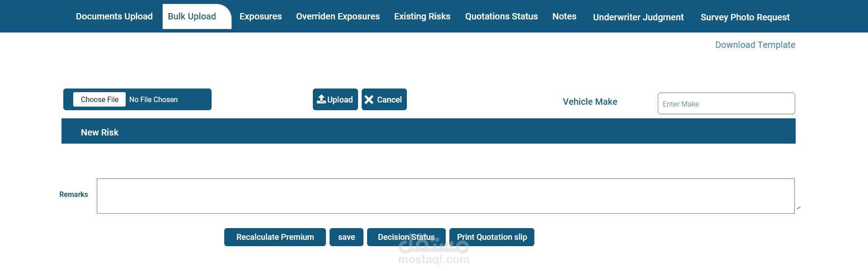Open the Notes tab

(564, 17)
